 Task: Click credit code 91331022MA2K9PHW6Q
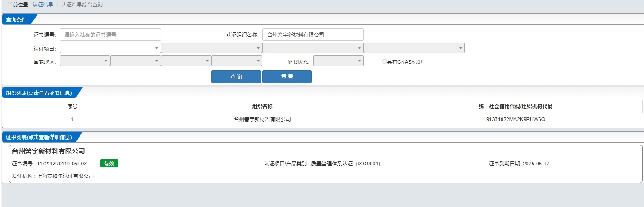point(515,119)
